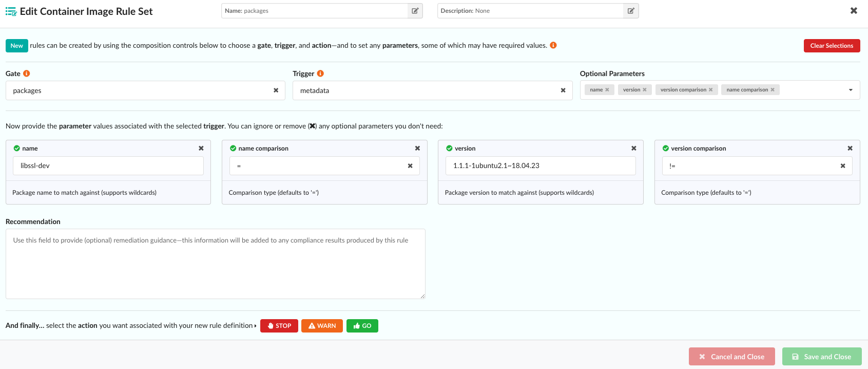Clear the packages gate selection
Image resolution: width=868 pixels, height=369 pixels.
pyautogui.click(x=276, y=90)
